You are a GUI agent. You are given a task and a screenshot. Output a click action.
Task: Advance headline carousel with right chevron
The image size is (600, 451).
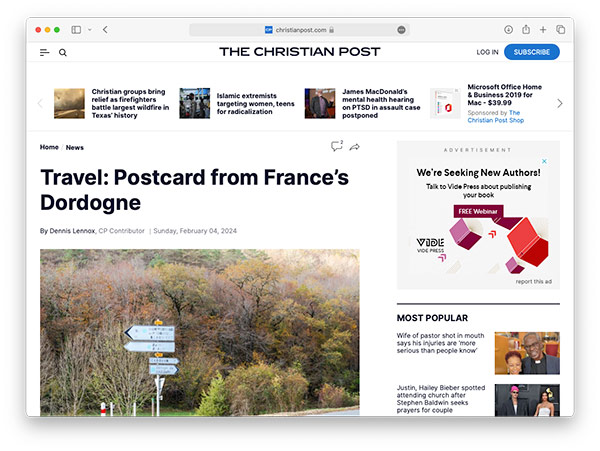(560, 103)
